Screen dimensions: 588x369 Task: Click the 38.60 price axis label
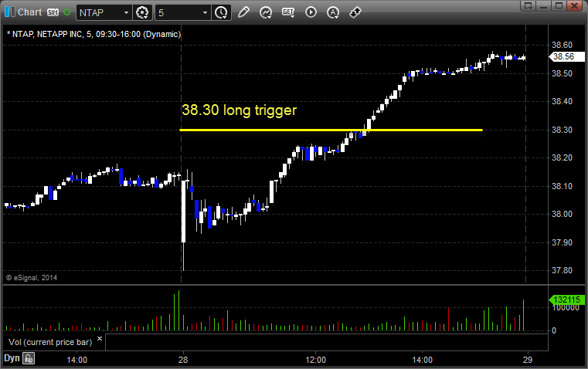pyautogui.click(x=563, y=45)
